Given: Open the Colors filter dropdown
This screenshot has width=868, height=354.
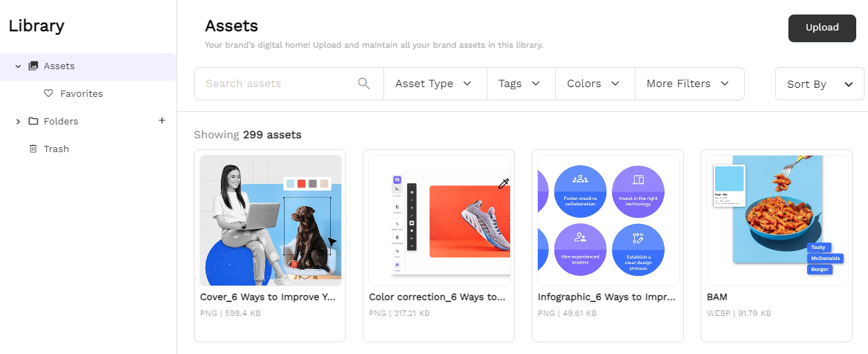Looking at the screenshot, I should [594, 84].
